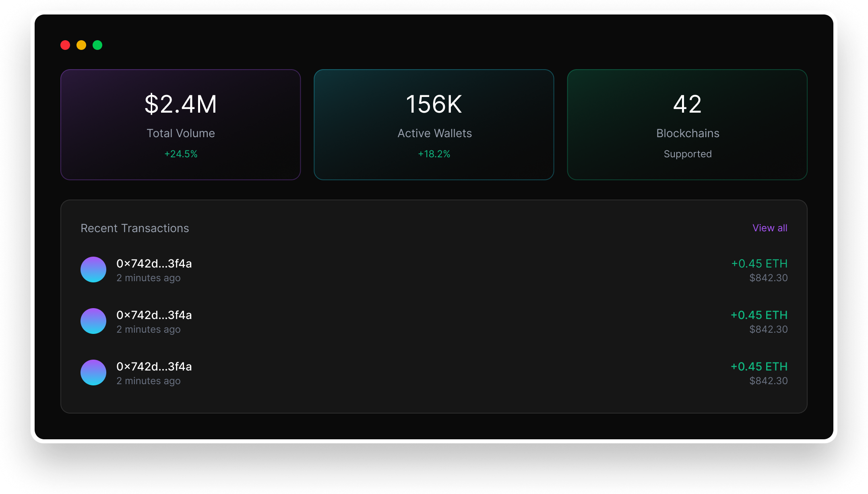The width and height of the screenshot is (868, 494).
Task: Select the second 0×742d...3f4a wallet address
Action: click(x=154, y=315)
